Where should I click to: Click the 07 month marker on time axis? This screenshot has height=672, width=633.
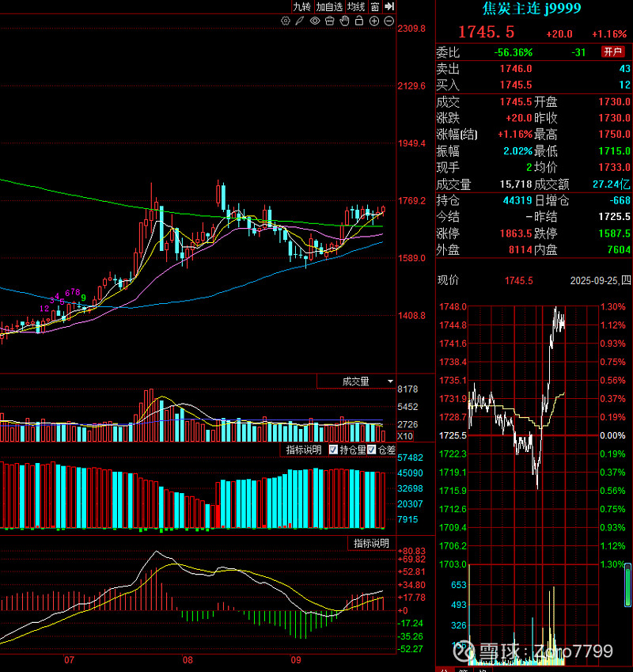(69, 660)
